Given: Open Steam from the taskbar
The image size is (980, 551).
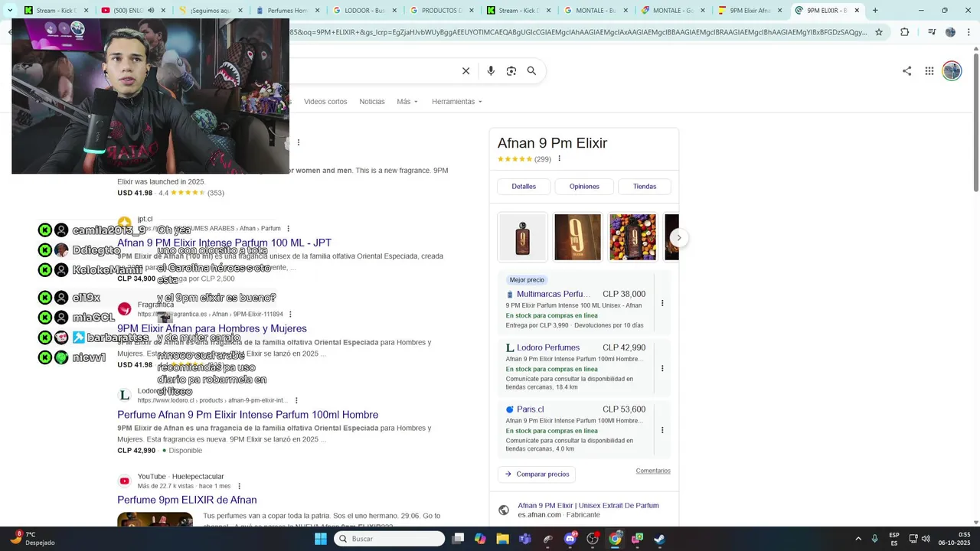Looking at the screenshot, I should pyautogui.click(x=659, y=539).
